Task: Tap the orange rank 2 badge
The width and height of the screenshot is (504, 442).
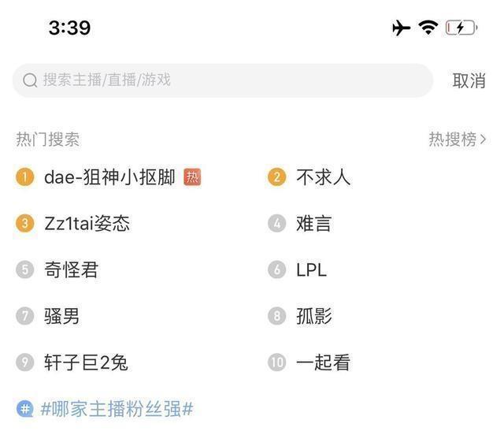Action: click(x=276, y=177)
